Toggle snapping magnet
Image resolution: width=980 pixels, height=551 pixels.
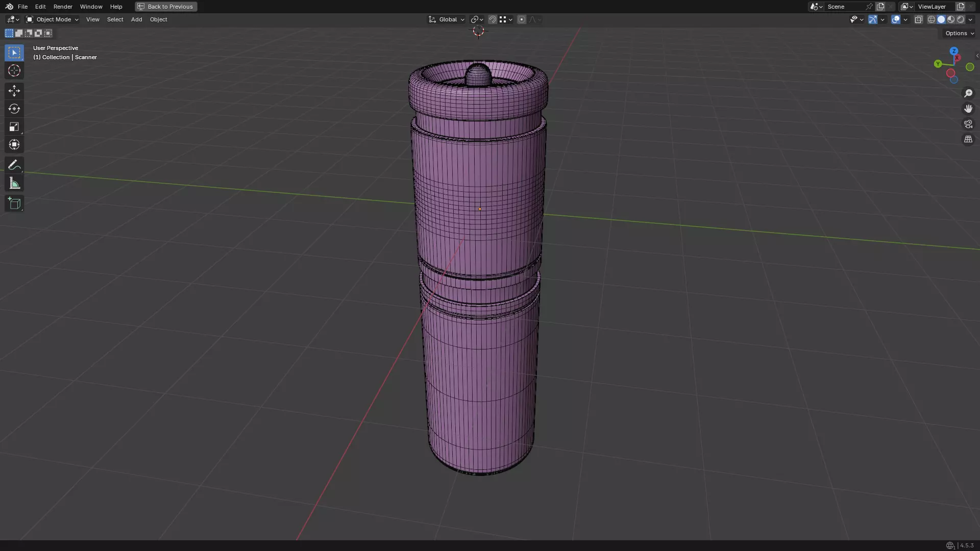(x=493, y=19)
